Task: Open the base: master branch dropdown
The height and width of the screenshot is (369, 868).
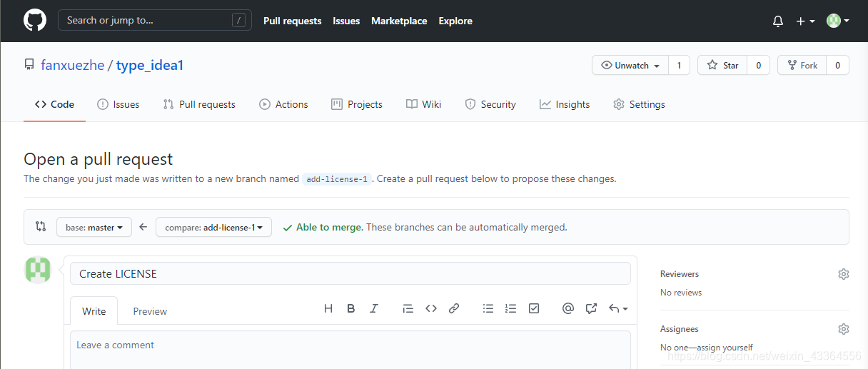Action: point(94,227)
